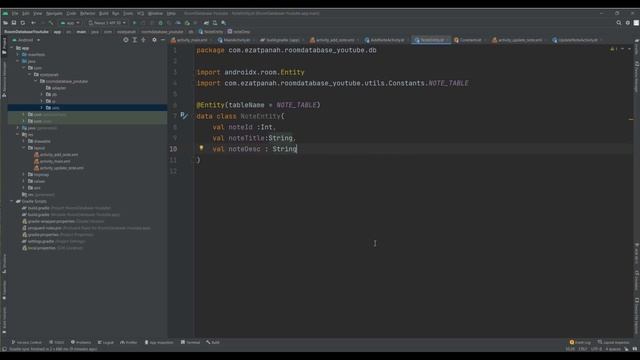Image resolution: width=640 pixels, height=360 pixels.
Task: Open the Refactor menu
Action: coord(87,13)
